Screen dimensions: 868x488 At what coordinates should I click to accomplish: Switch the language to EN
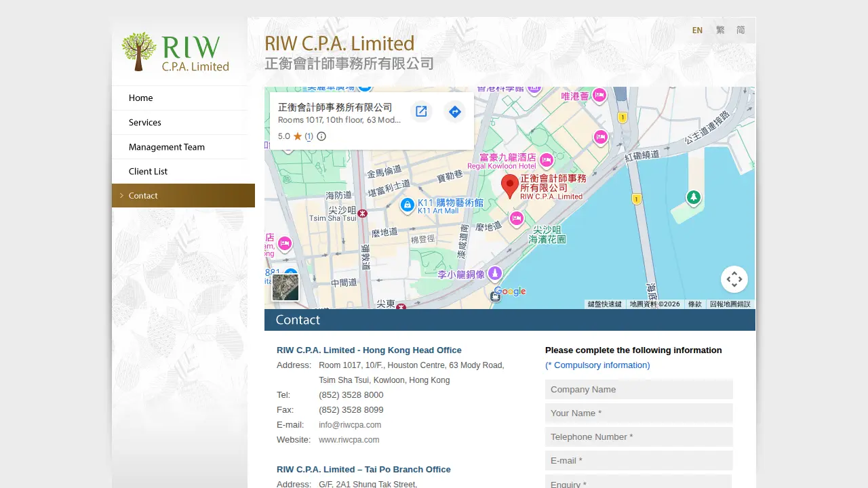pos(697,30)
